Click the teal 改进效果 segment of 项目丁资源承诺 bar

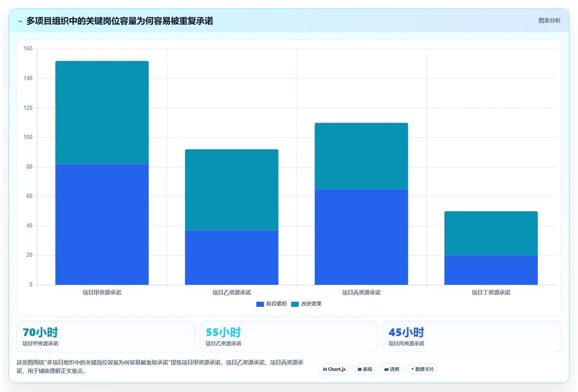491,233
